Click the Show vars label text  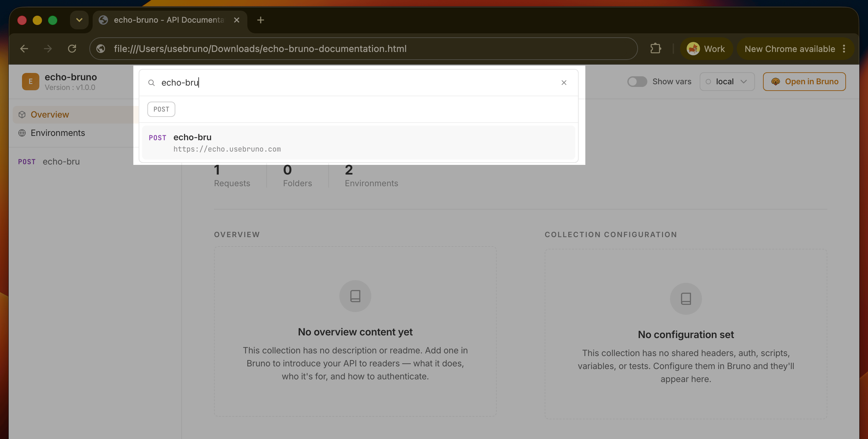click(x=672, y=82)
